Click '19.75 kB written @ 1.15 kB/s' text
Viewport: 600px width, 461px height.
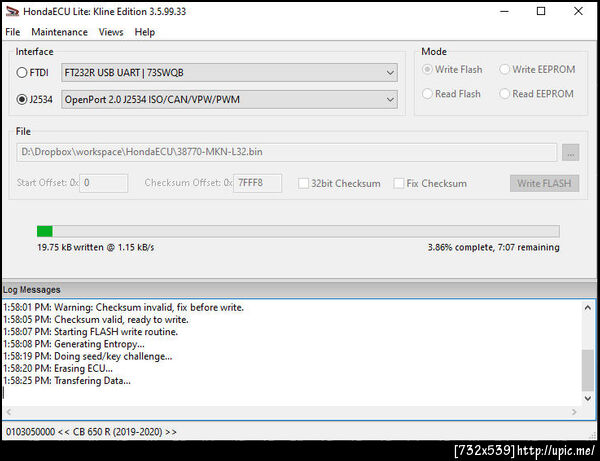pyautogui.click(x=96, y=248)
